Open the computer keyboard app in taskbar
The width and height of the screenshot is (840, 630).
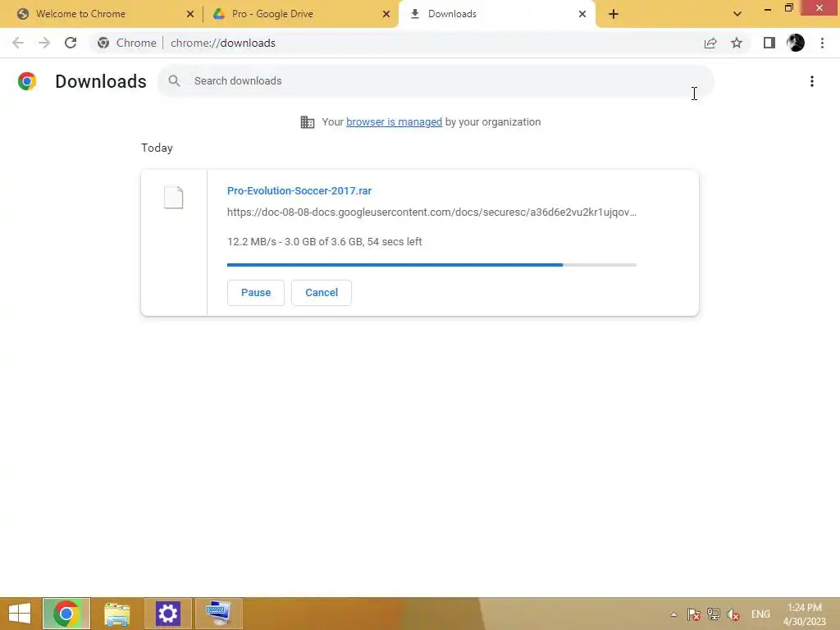click(x=218, y=614)
